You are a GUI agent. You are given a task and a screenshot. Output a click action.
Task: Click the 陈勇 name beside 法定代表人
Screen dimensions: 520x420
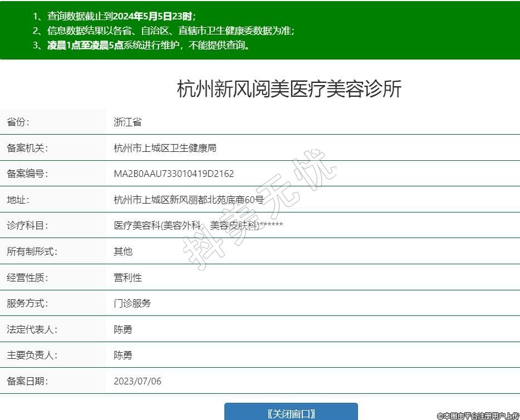[123, 329]
